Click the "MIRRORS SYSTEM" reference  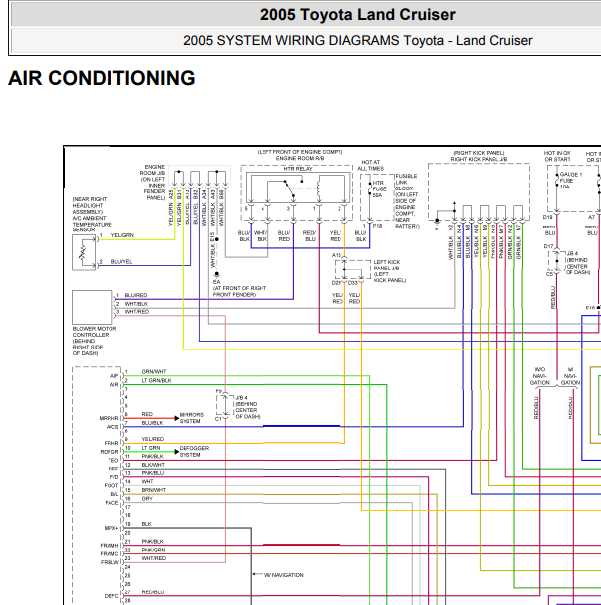tap(191, 418)
